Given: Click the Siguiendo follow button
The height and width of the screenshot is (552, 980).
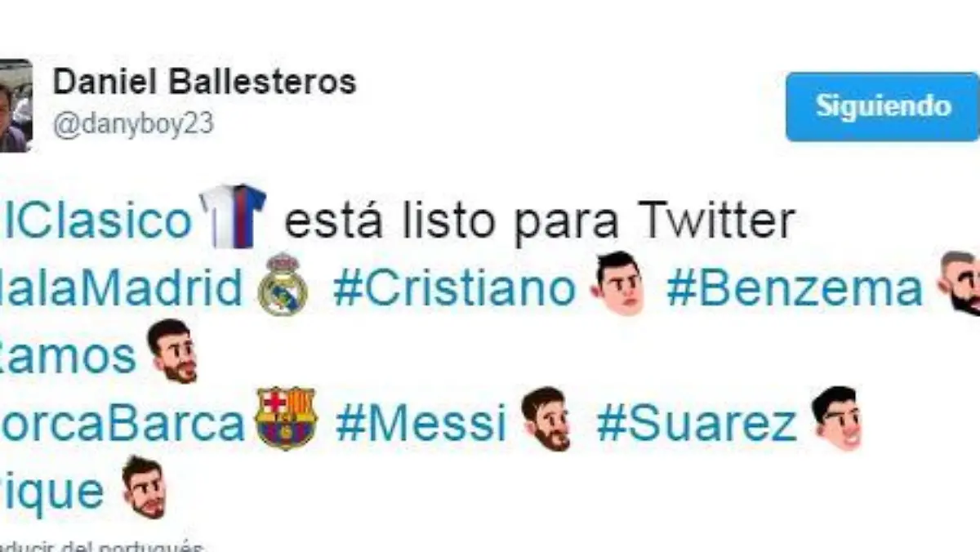Looking at the screenshot, I should point(883,107).
